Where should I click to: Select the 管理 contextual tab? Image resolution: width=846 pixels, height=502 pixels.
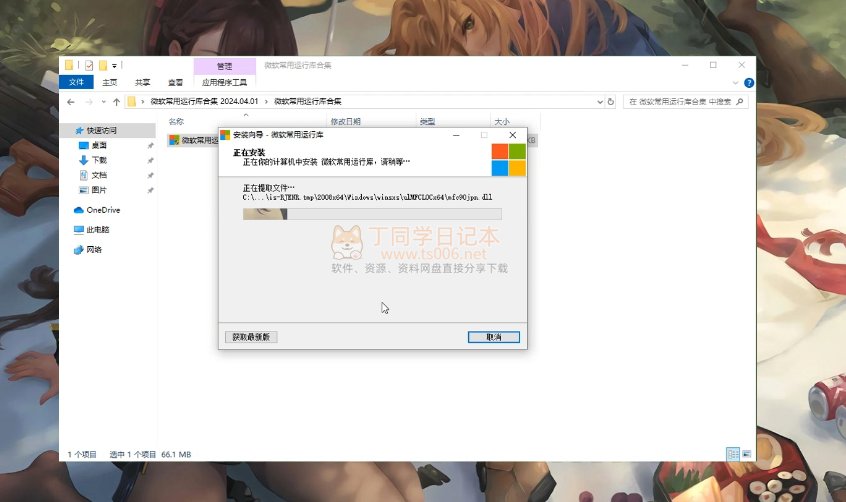tap(224, 66)
